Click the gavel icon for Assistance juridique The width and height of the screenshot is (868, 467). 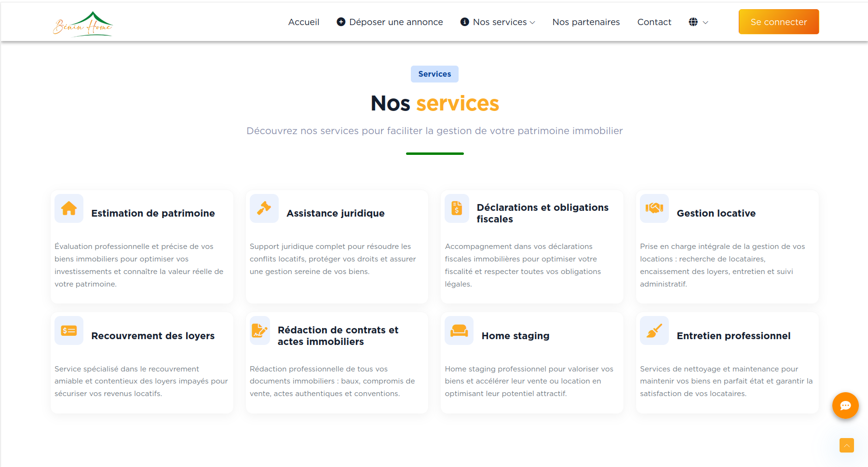(264, 208)
